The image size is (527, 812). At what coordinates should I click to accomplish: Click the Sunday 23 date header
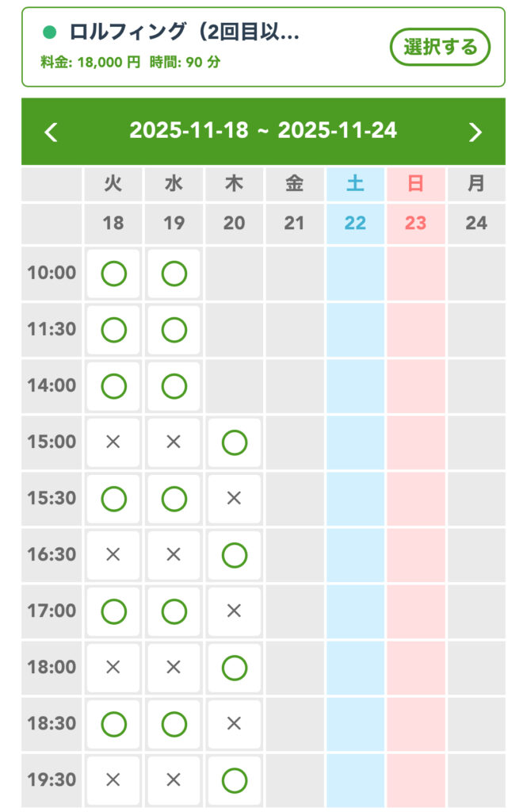click(415, 223)
